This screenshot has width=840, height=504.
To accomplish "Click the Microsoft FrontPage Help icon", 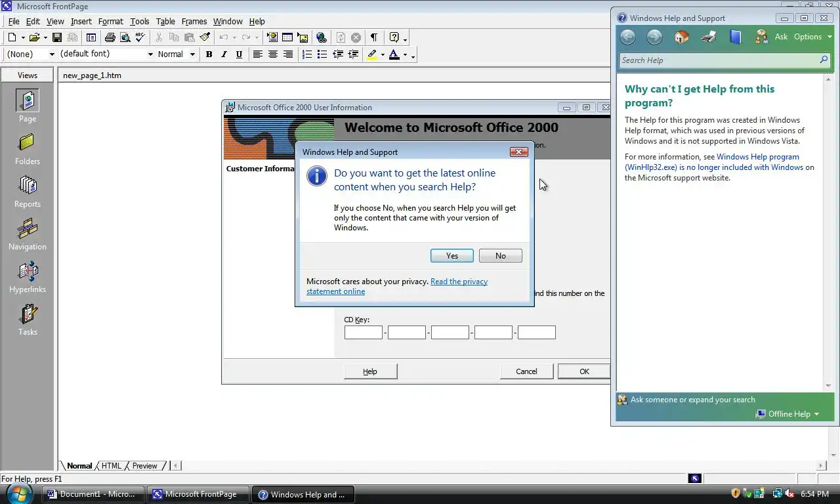I will (394, 37).
